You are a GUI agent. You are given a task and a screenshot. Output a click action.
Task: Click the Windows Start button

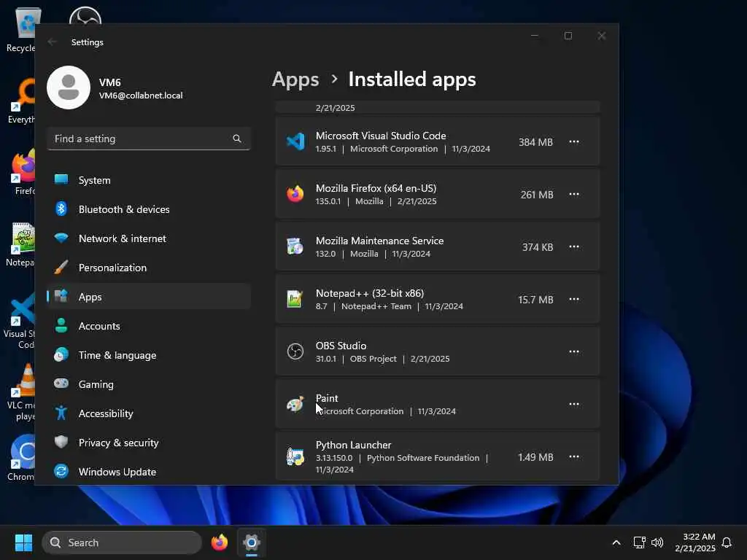coord(23,542)
